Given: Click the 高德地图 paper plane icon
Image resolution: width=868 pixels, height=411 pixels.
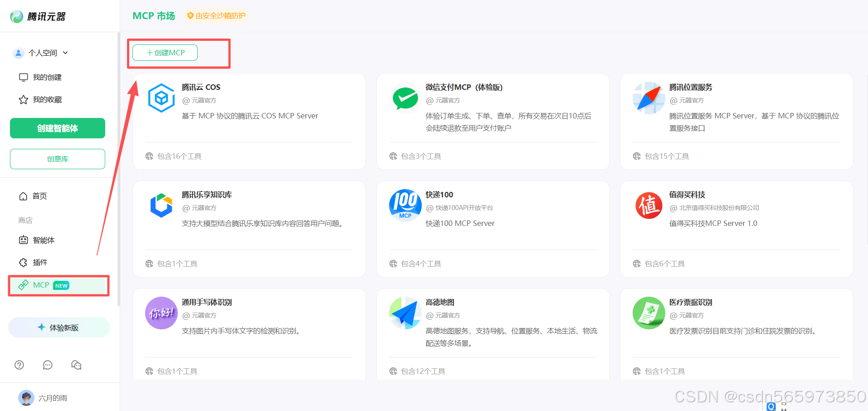Looking at the screenshot, I should pyautogui.click(x=405, y=313).
